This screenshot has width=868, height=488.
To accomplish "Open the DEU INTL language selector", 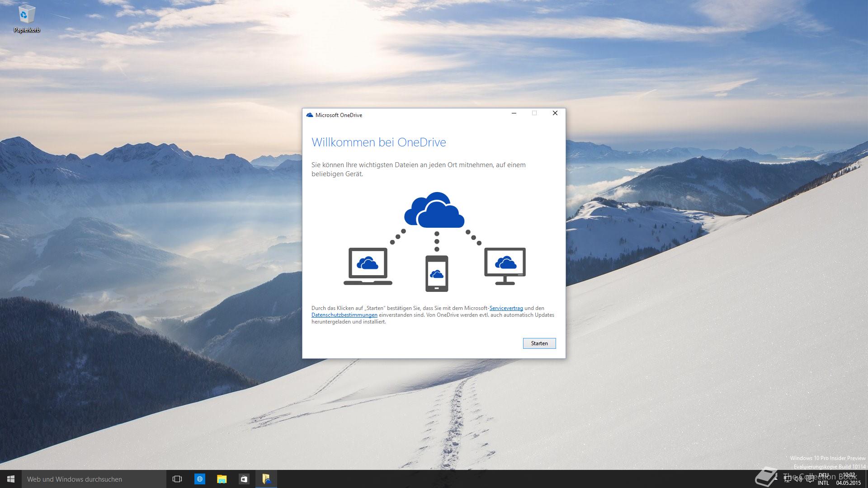I will tap(824, 479).
